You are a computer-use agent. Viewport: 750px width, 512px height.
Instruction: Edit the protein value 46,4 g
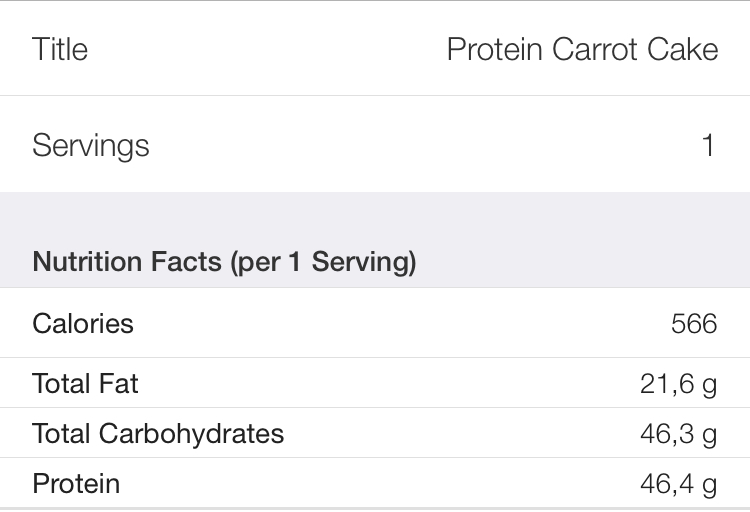click(x=679, y=484)
